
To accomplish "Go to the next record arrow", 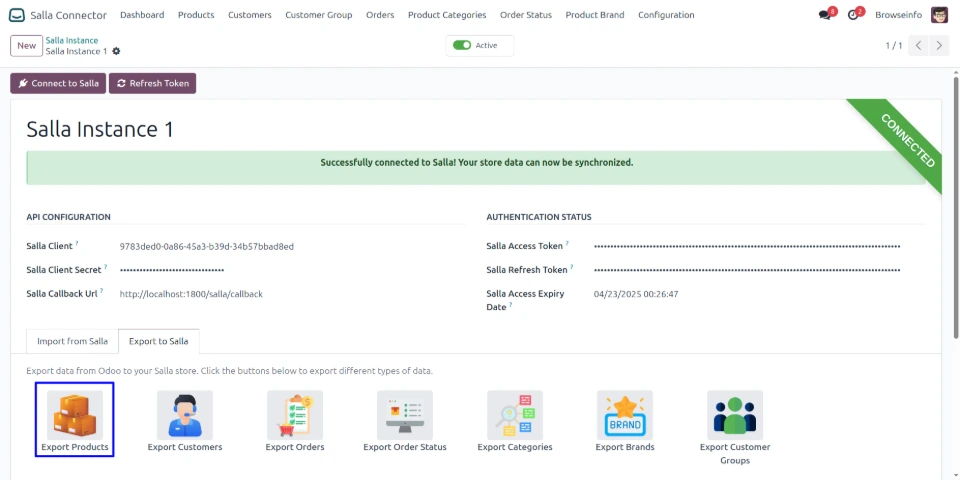I will (940, 45).
